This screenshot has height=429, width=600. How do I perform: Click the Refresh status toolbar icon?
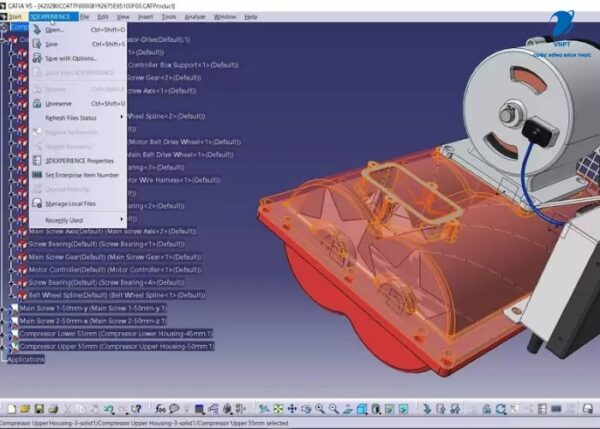click(x=501, y=409)
